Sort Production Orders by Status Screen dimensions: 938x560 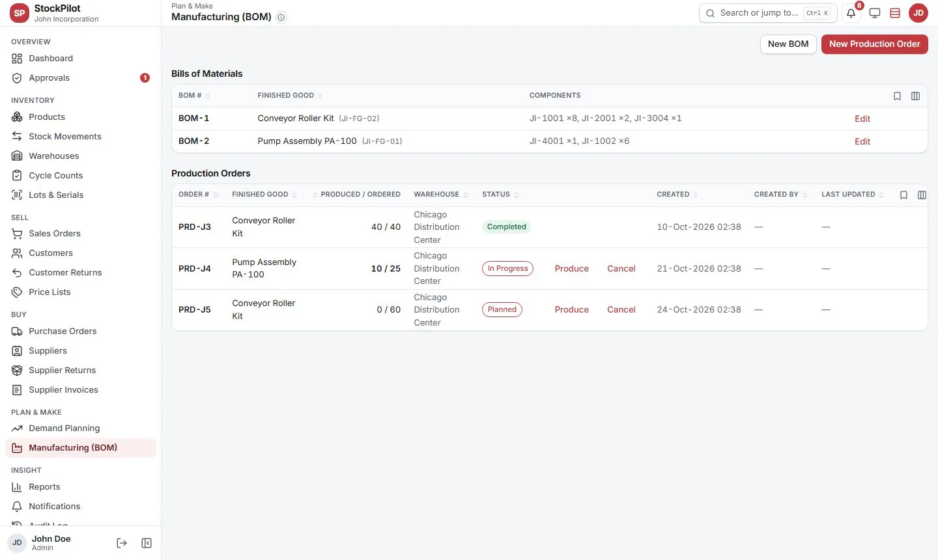[500, 195]
